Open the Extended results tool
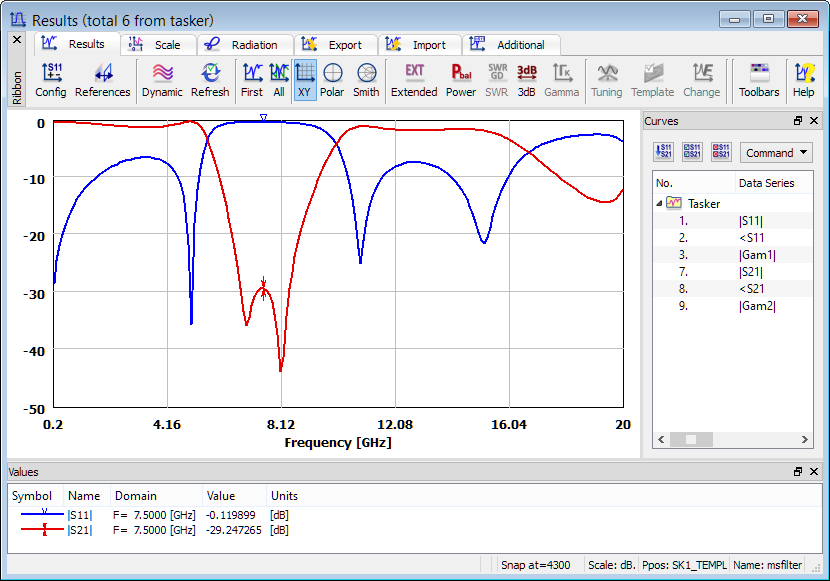This screenshot has width=830, height=581. coord(414,80)
